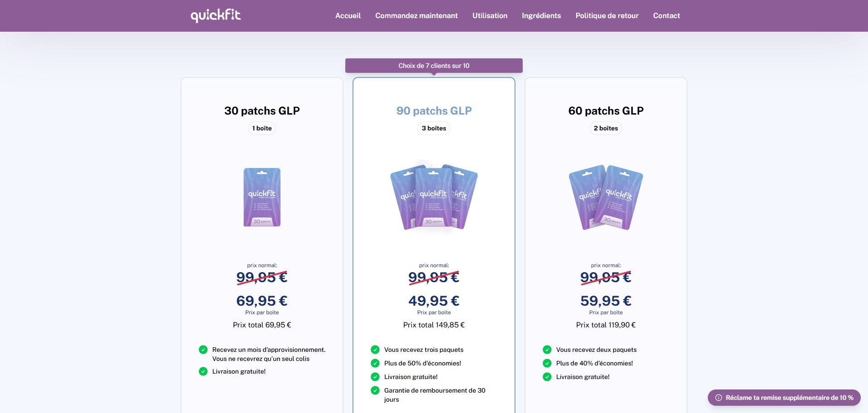868x413 pixels.
Task: Open the Contact menu item
Action: tap(666, 16)
